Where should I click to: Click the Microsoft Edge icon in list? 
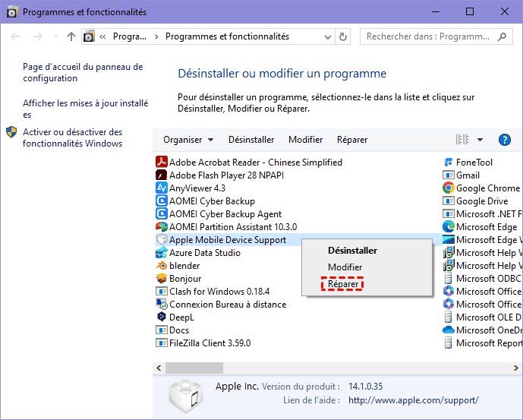pos(449,226)
